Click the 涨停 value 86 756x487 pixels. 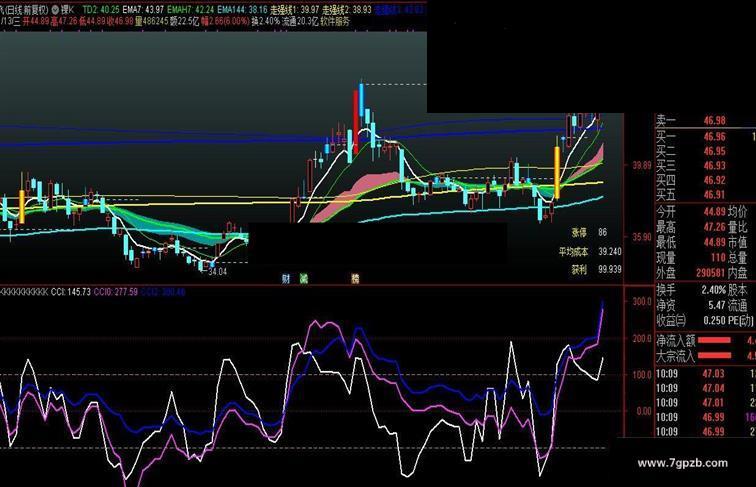pyautogui.click(x=603, y=232)
